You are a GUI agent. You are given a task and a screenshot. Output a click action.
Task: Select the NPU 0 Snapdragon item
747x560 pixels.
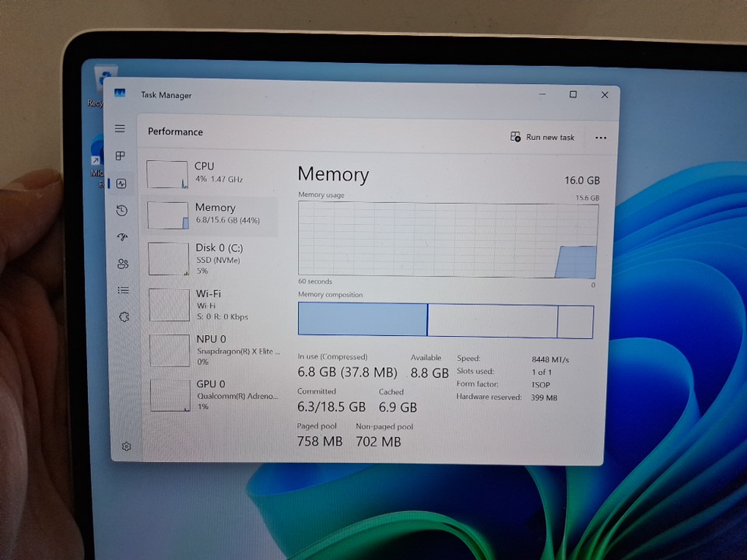[213, 349]
